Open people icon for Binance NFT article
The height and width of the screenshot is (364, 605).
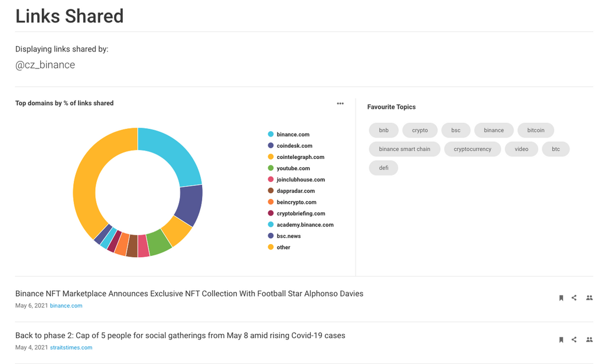[x=589, y=298]
